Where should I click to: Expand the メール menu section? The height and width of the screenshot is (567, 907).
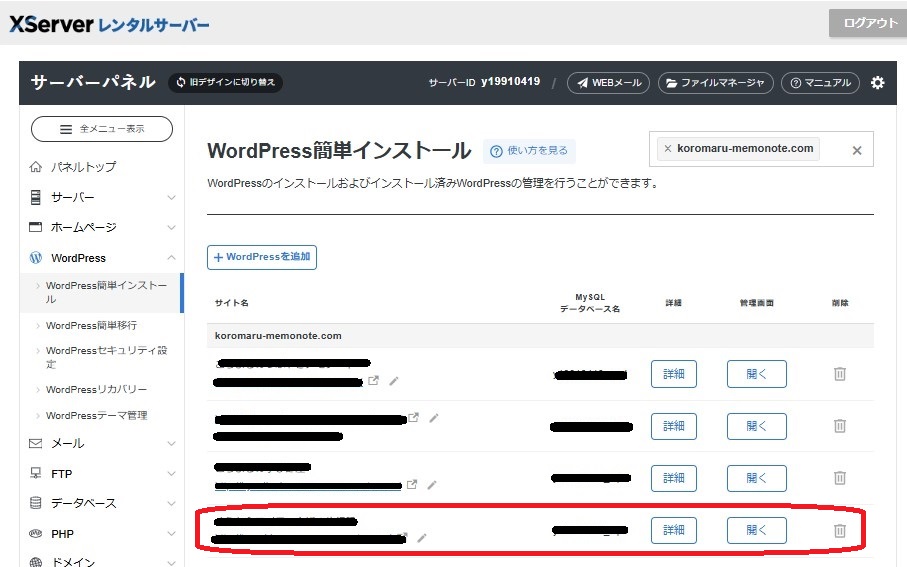coord(101,443)
